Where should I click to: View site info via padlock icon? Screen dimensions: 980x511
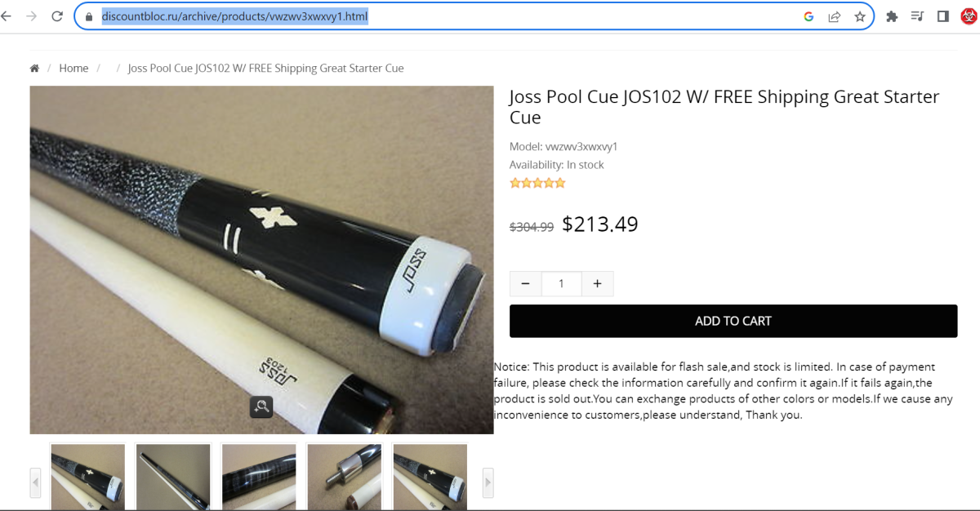90,16
